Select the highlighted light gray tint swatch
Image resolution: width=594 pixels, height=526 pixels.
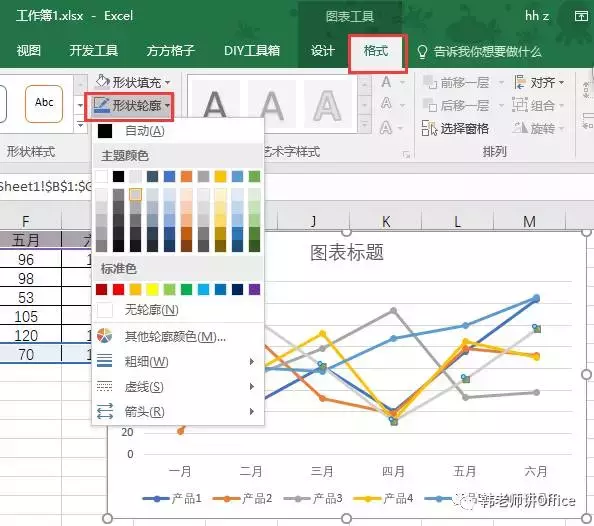click(135, 195)
